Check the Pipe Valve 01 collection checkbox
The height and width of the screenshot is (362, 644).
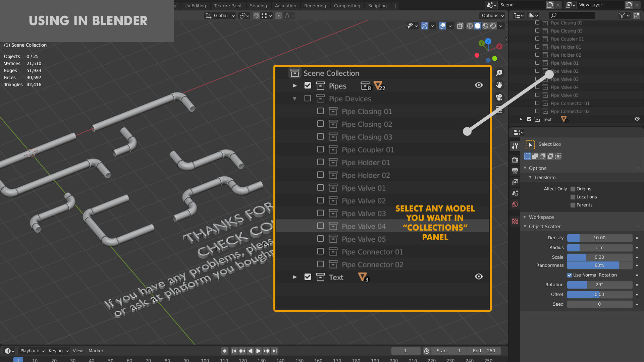(x=537, y=63)
